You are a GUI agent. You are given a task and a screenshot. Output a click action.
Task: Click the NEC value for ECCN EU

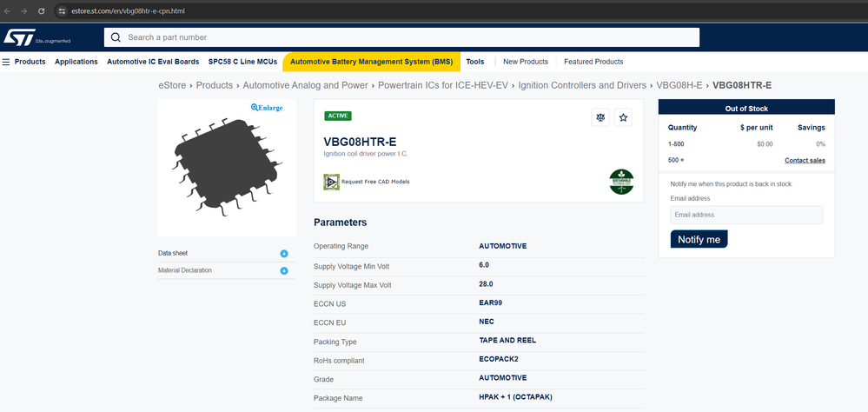click(x=487, y=322)
